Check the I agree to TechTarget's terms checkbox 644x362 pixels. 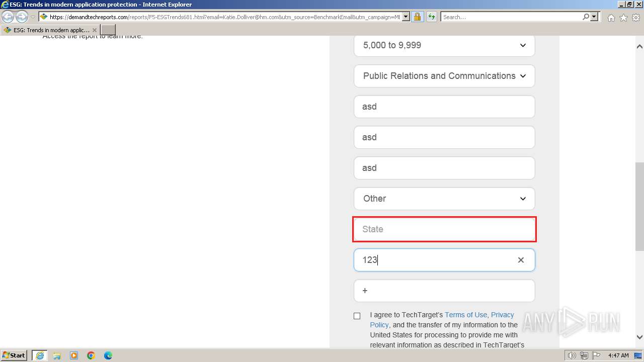357,316
